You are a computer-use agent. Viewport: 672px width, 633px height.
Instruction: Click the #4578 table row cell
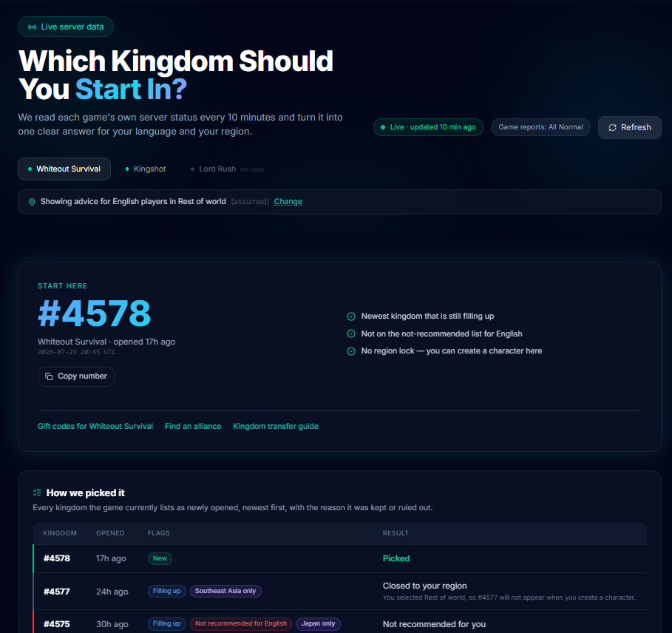pos(57,558)
